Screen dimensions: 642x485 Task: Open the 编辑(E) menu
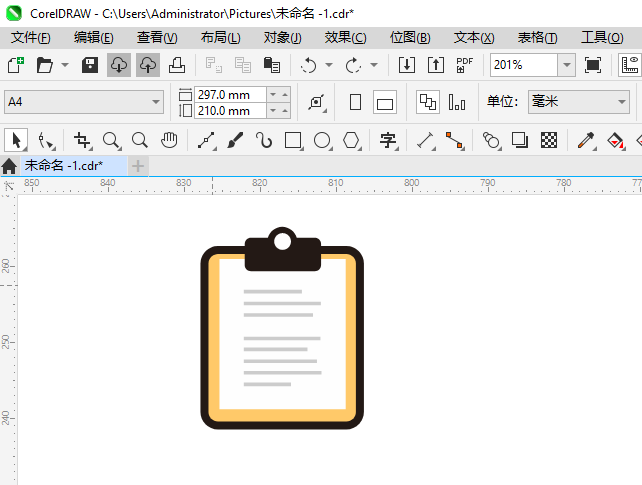click(x=94, y=38)
